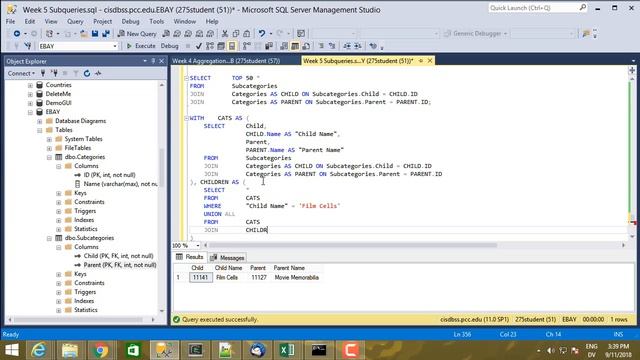This screenshot has width=640, height=360.
Task: Click the 11141 cell in results grid
Action: [200, 278]
